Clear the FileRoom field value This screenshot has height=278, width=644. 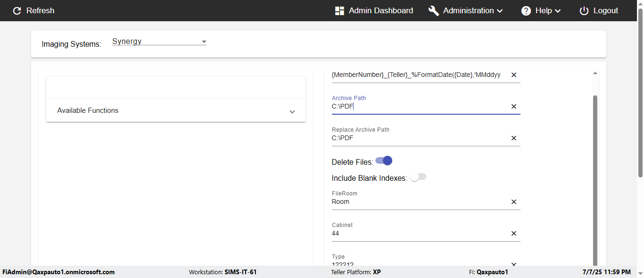pyautogui.click(x=514, y=202)
